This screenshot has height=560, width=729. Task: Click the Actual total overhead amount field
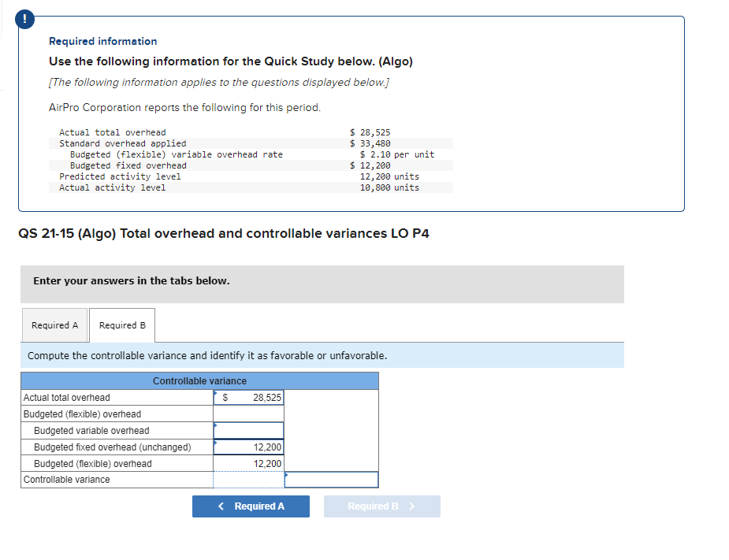[x=248, y=397]
